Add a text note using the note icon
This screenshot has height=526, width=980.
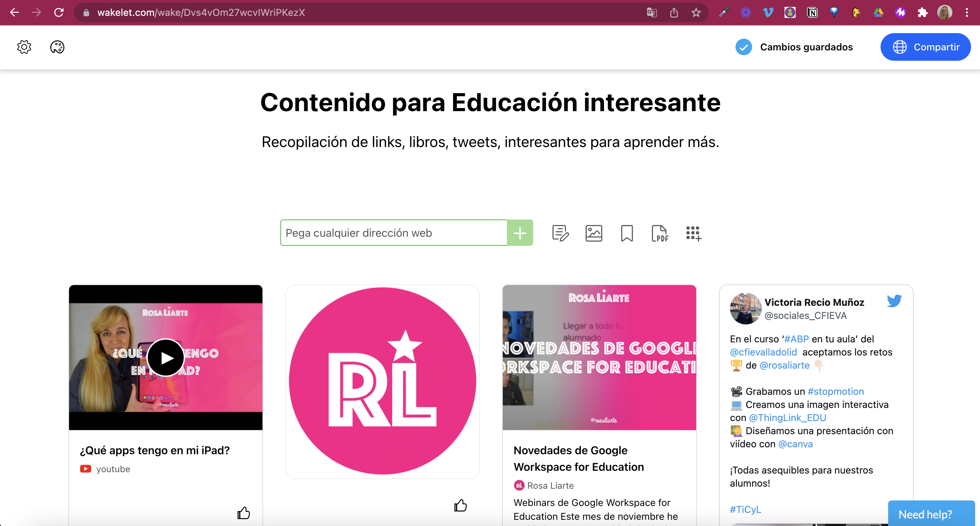(560, 233)
